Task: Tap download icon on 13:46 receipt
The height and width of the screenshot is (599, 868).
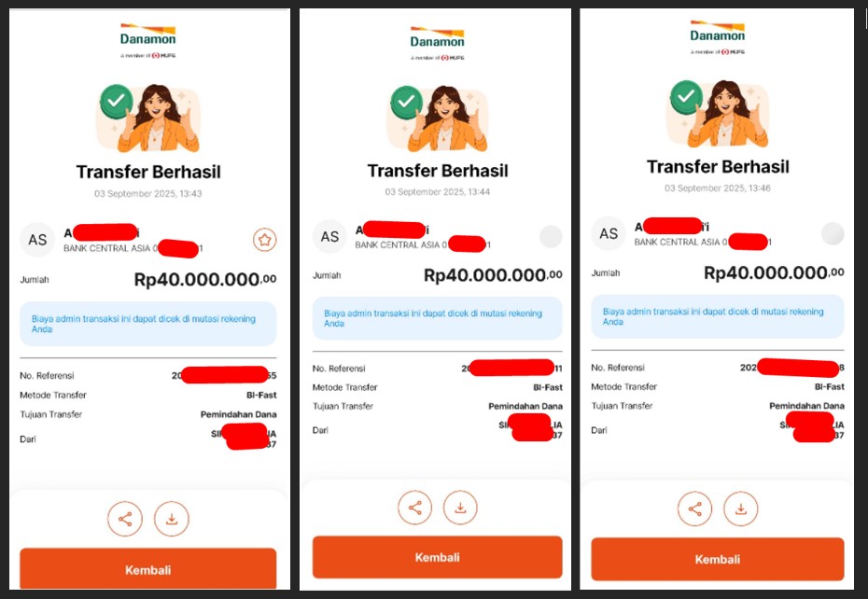Action: pyautogui.click(x=741, y=508)
